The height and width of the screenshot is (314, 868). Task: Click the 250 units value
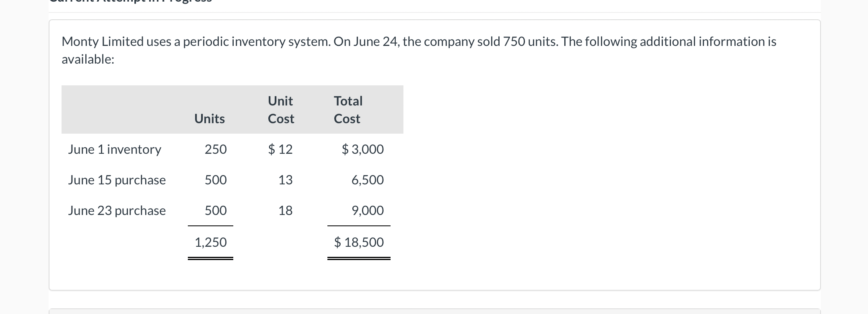216,149
